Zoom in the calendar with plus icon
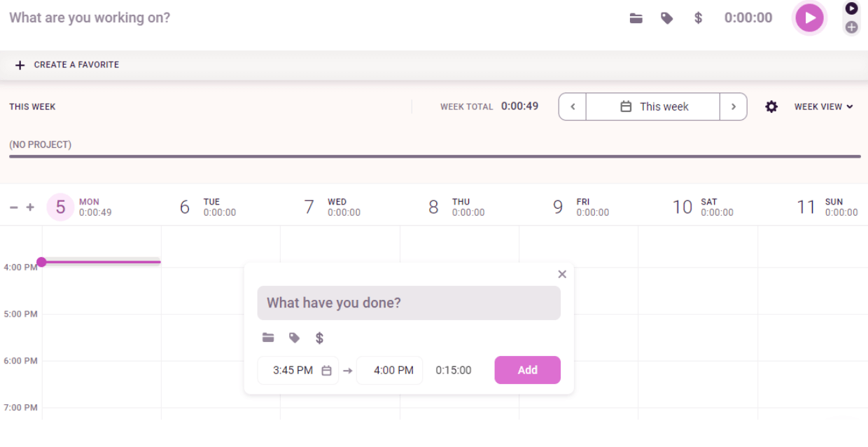The width and height of the screenshot is (868, 447). pos(30,207)
